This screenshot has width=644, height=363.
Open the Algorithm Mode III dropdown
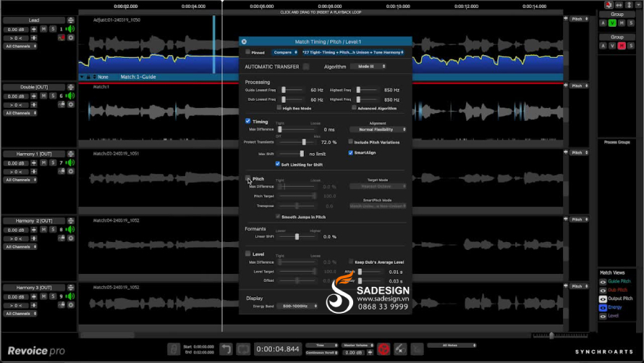click(368, 66)
